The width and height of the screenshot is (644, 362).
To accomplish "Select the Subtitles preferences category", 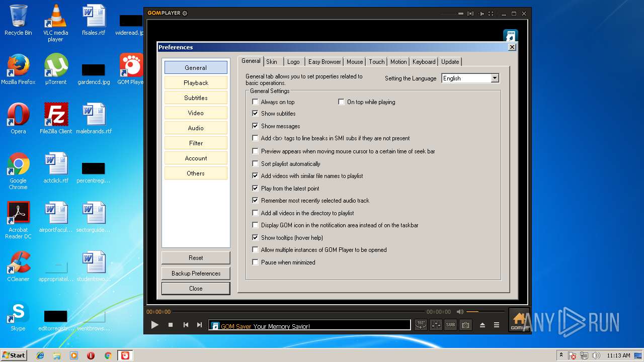I will pos(196,98).
